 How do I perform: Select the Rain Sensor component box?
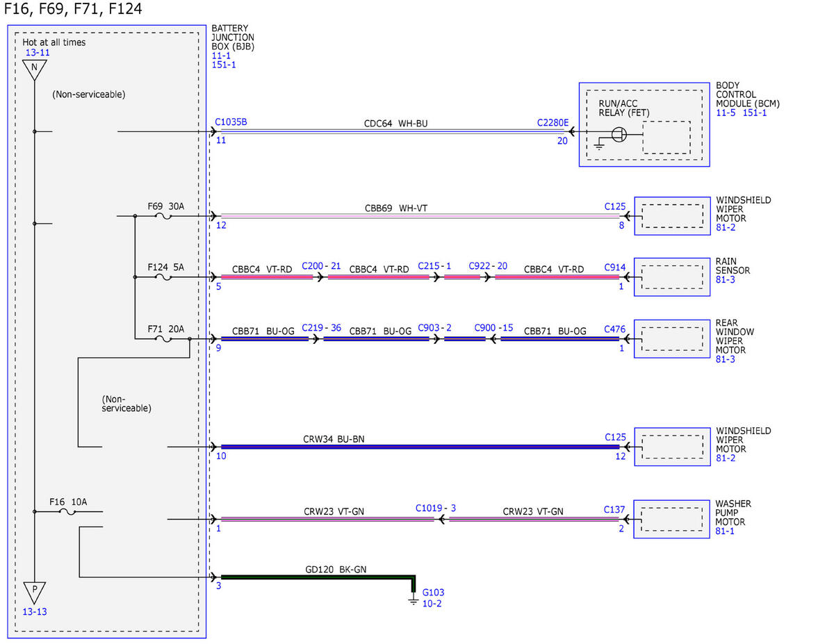pos(671,276)
